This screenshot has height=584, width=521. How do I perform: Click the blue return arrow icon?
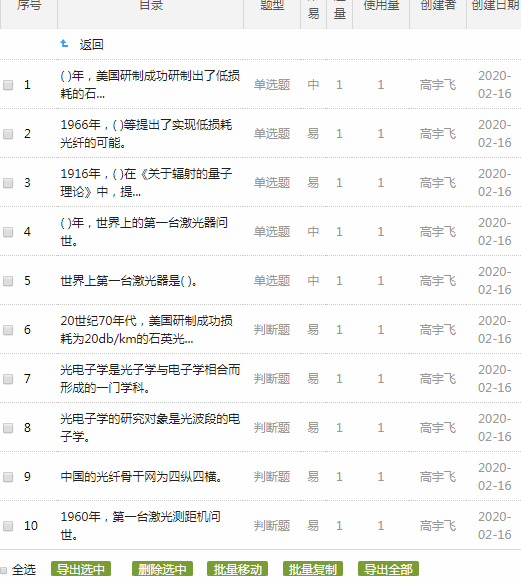[x=64, y=44]
